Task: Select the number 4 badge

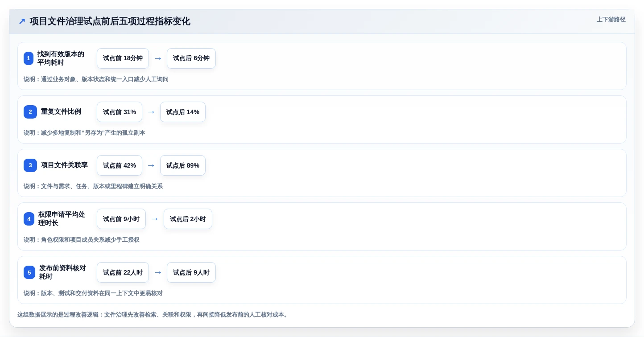Action: [29, 219]
